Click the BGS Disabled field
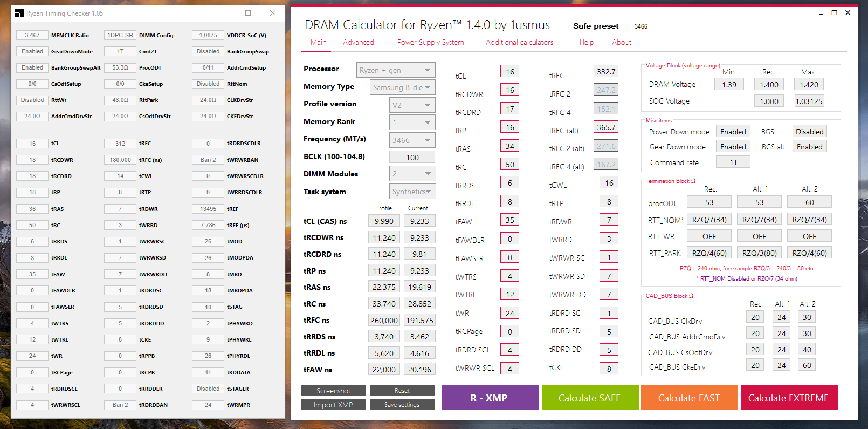The height and width of the screenshot is (429, 868). [x=810, y=131]
